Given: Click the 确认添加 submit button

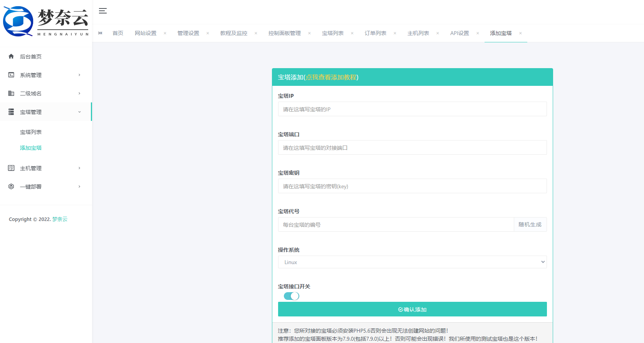Looking at the screenshot, I should [x=412, y=309].
